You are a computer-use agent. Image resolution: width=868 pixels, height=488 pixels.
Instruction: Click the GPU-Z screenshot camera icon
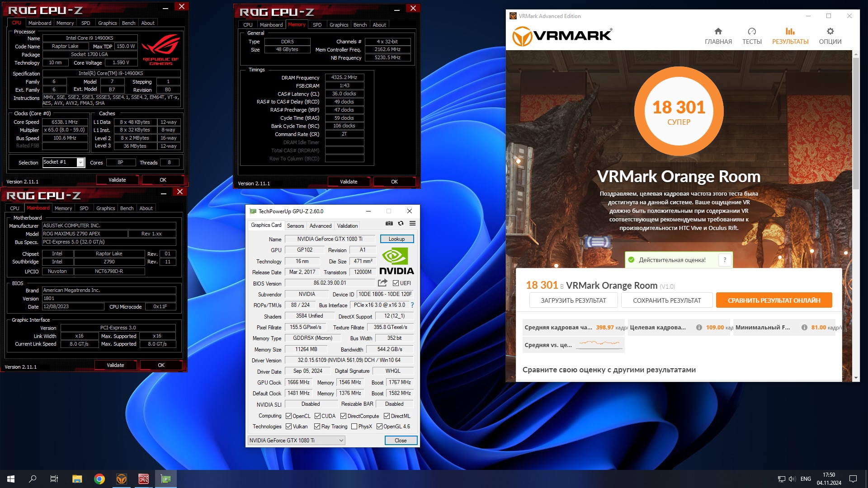pos(389,223)
